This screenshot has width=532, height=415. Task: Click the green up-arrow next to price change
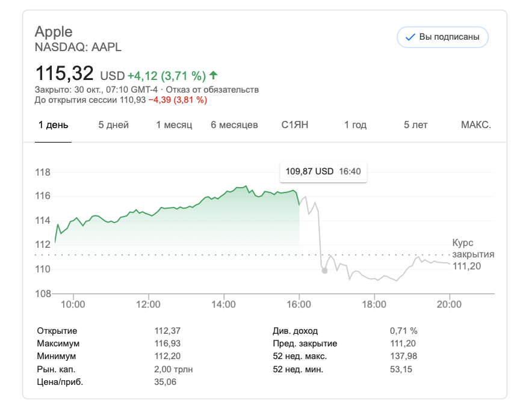[x=214, y=75]
